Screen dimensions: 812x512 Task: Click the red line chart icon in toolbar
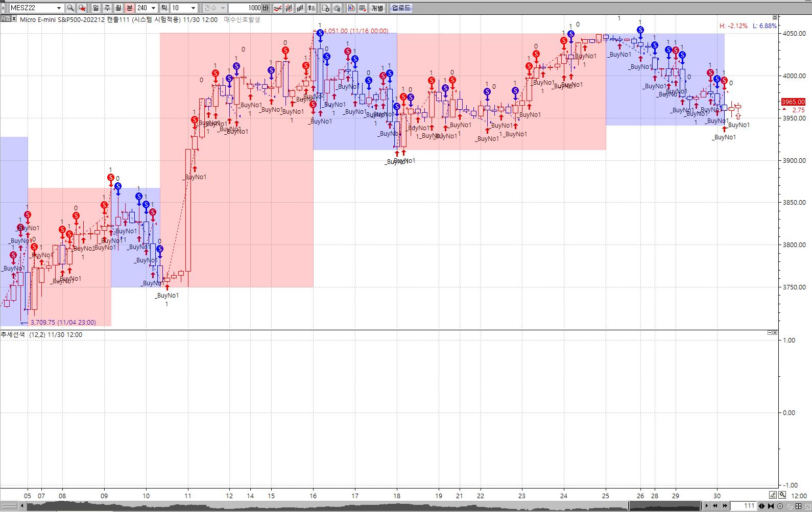(278, 8)
